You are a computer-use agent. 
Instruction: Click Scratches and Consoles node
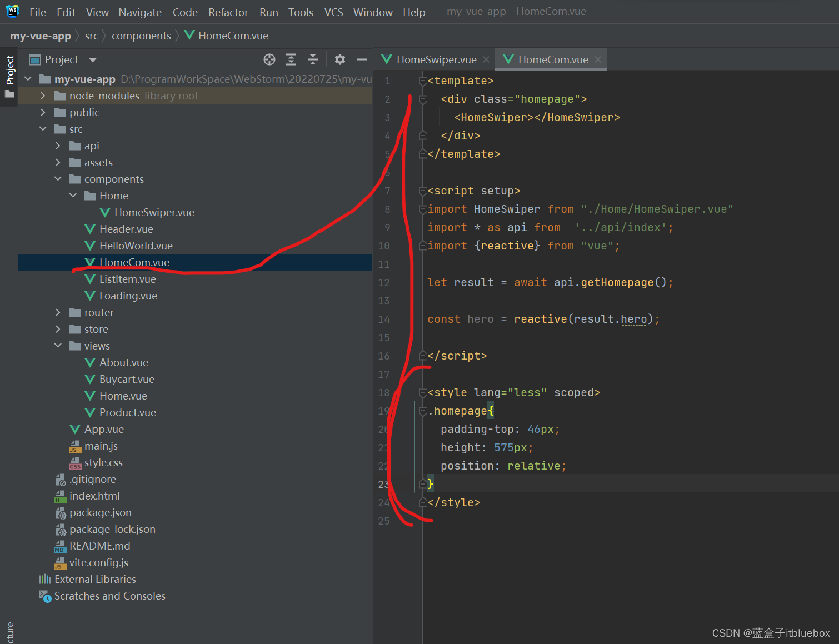tap(109, 596)
